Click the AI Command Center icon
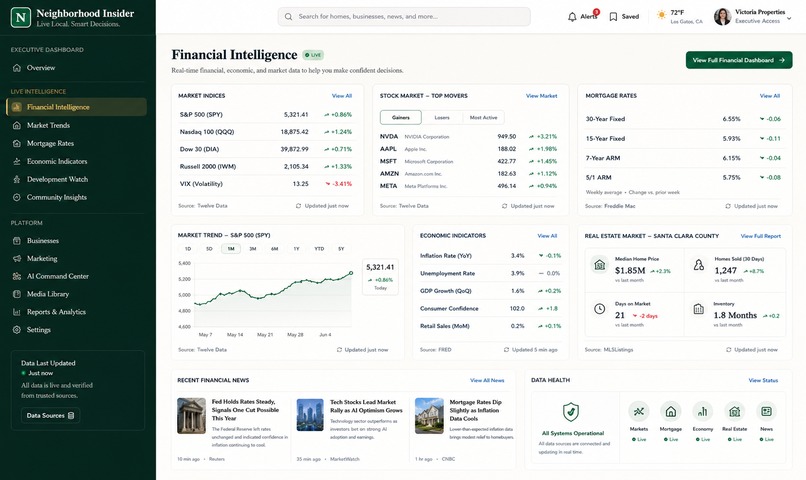Image resolution: width=806 pixels, height=480 pixels. [x=16, y=276]
